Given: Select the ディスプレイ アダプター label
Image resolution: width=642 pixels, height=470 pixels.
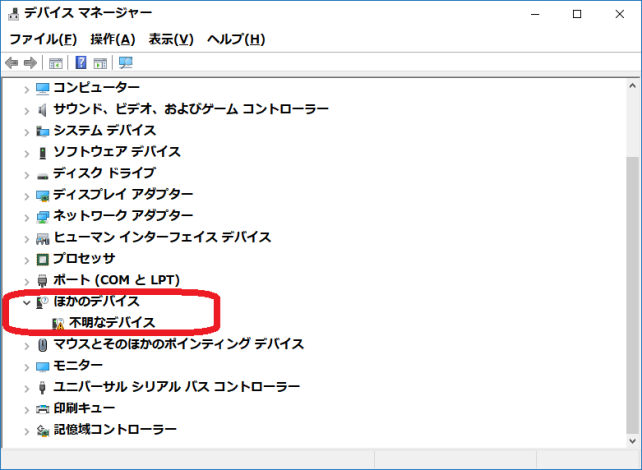Looking at the screenshot, I should [123, 194].
